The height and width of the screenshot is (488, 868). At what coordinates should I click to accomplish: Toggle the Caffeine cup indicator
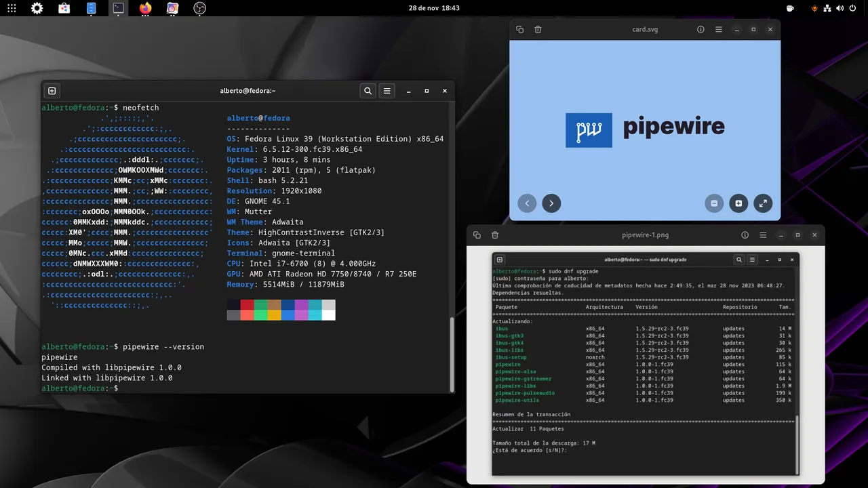click(x=790, y=8)
